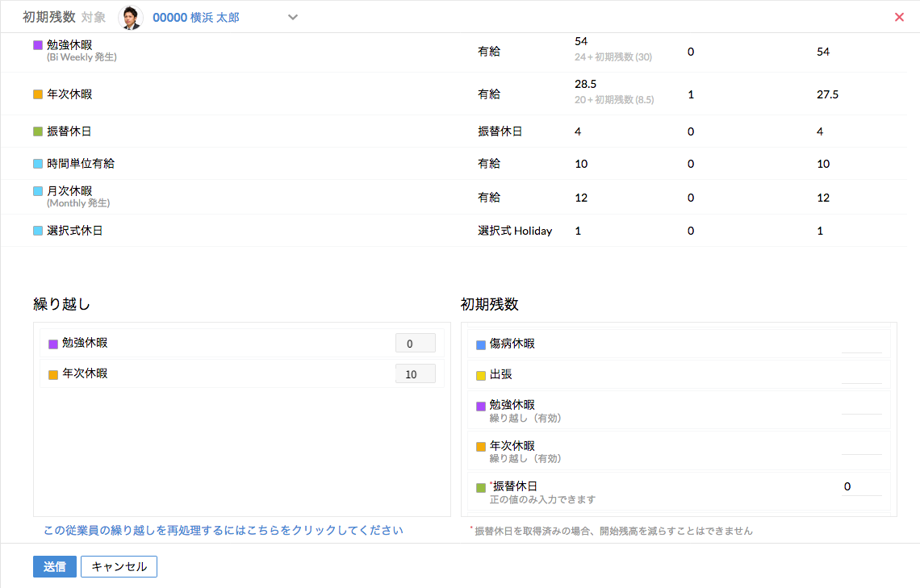Viewport: 920px width, 588px height.
Task: Click the 送信 submit button
Action: point(55,566)
